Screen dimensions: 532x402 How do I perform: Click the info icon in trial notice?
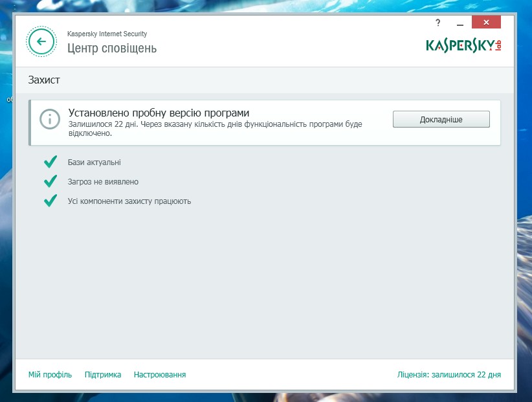[x=50, y=119]
